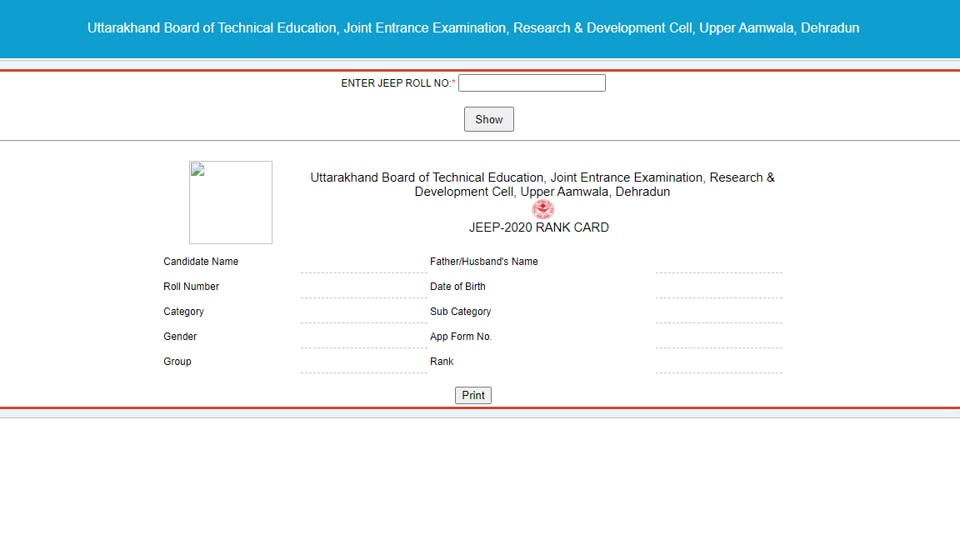Click the rank card board name heading
The image size is (960, 535).
(x=542, y=184)
